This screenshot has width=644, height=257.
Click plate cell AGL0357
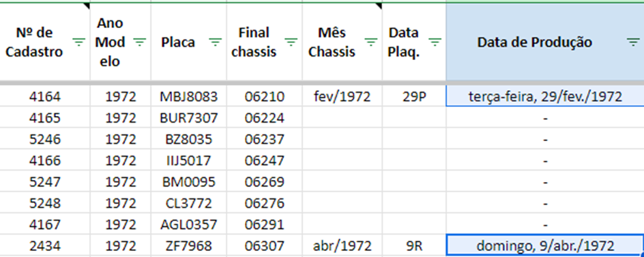click(188, 224)
